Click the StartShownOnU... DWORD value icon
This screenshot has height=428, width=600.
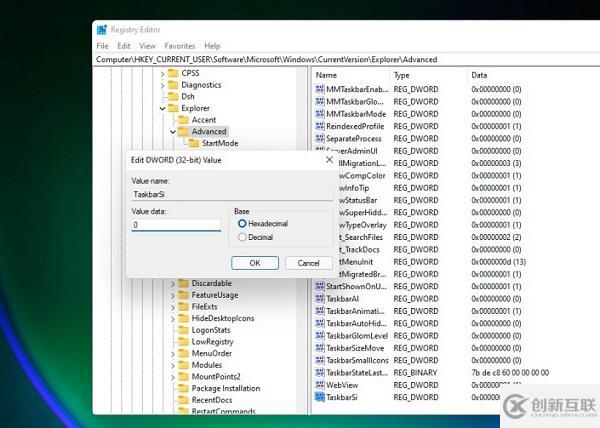tap(320, 286)
